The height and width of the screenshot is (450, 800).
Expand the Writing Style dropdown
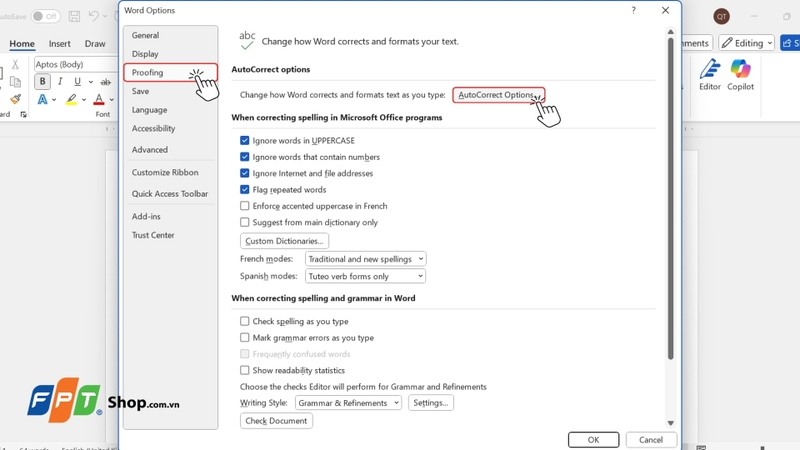click(348, 403)
